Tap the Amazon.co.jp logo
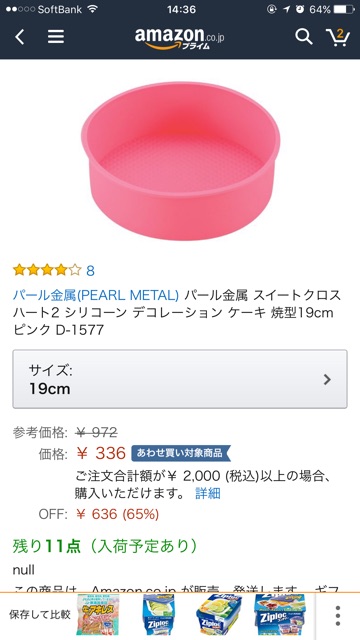 (180, 38)
